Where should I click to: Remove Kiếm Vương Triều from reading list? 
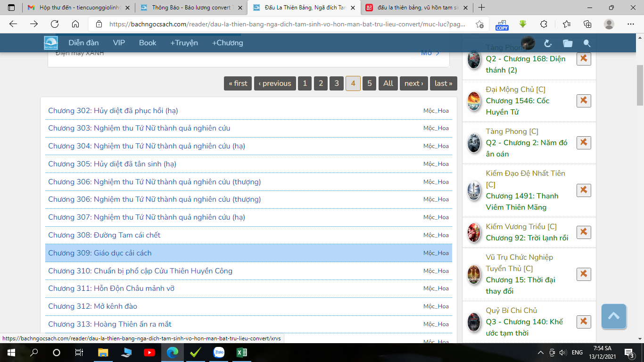(x=584, y=232)
